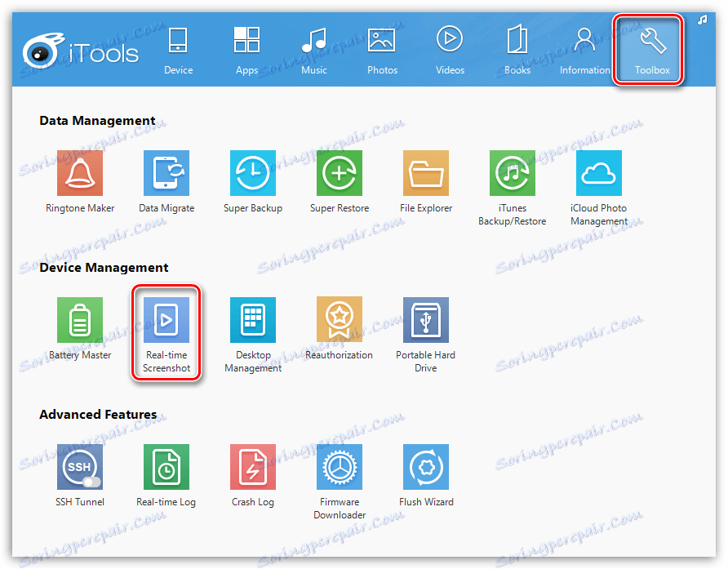Viewport: 728px width, 569px height.
Task: Click the music note icon in the corner
Action: pos(703,20)
